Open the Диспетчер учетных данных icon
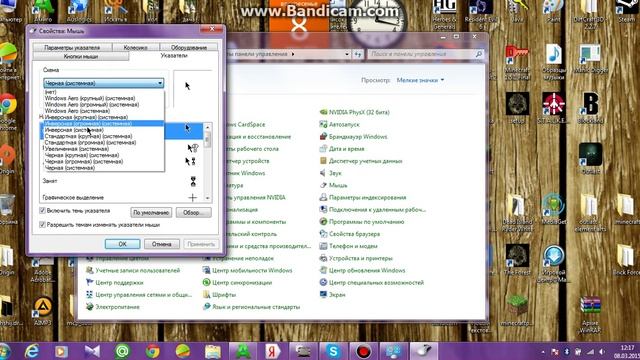This screenshot has height=360, width=640. (x=323, y=161)
